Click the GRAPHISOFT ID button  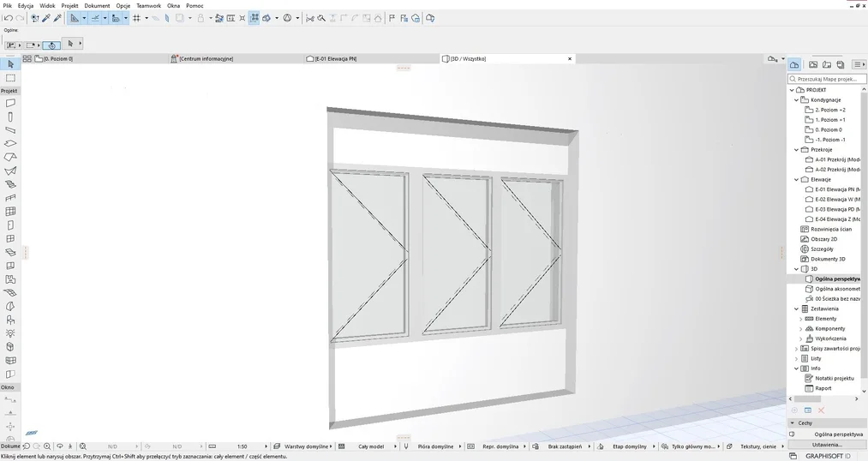point(828,456)
